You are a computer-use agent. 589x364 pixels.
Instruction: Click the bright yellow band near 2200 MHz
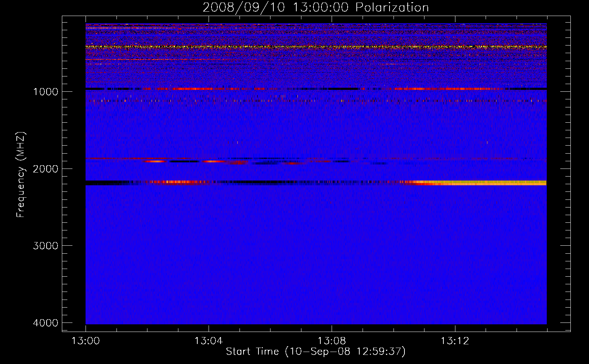click(481, 183)
